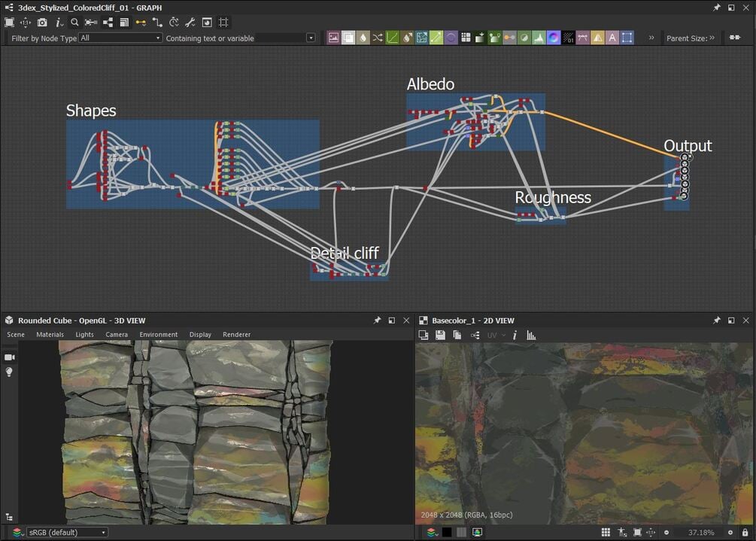This screenshot has height=541, width=756.
Task: Toggle the node thumbnail preview icon
Action: point(207,22)
